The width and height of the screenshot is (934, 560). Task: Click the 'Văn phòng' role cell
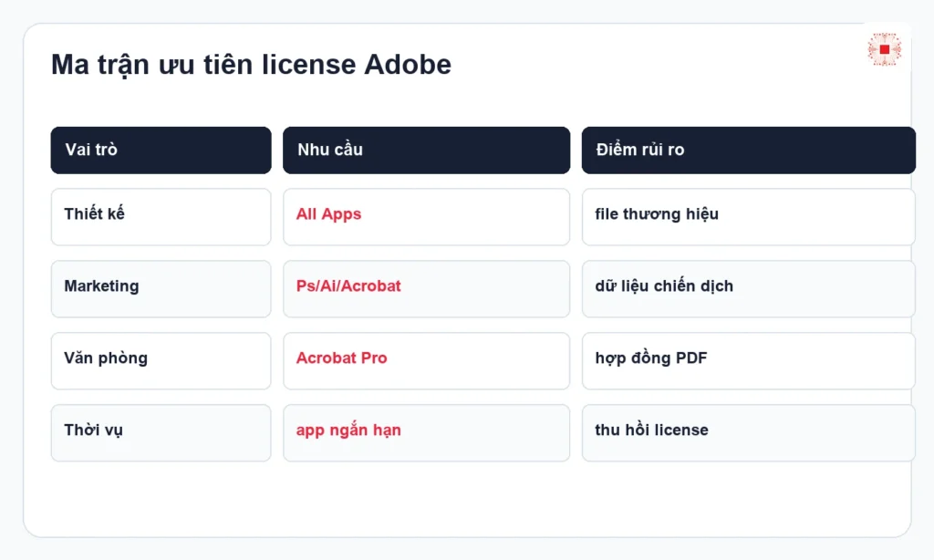coord(161,361)
